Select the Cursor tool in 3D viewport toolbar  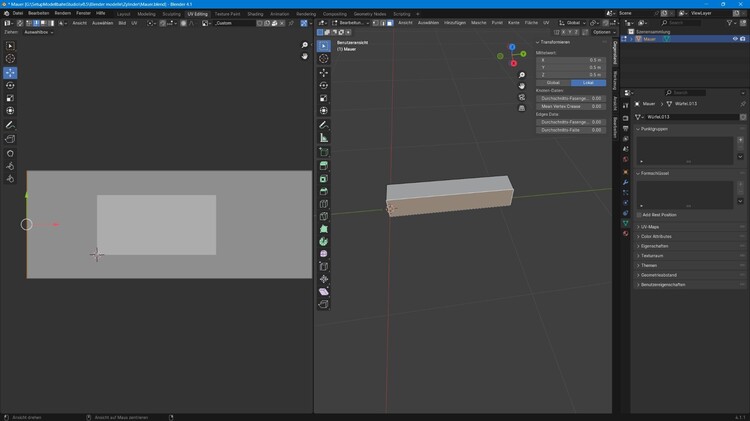coord(324,59)
